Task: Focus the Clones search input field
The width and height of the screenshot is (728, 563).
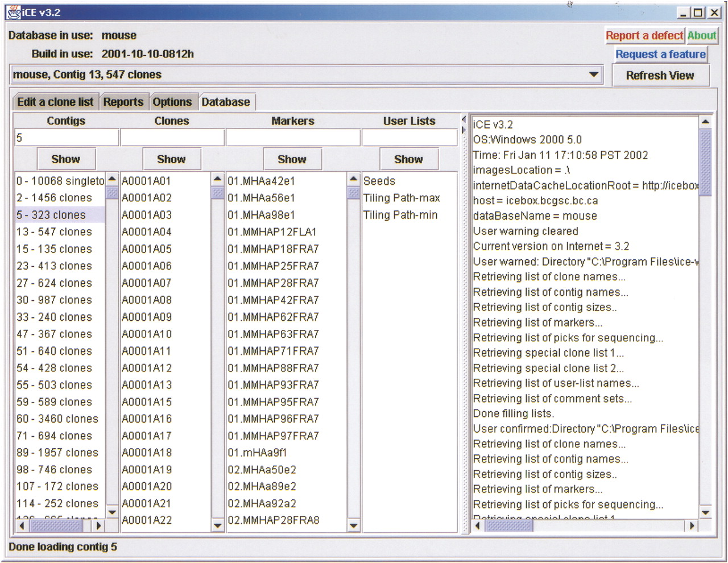Action: (172, 138)
